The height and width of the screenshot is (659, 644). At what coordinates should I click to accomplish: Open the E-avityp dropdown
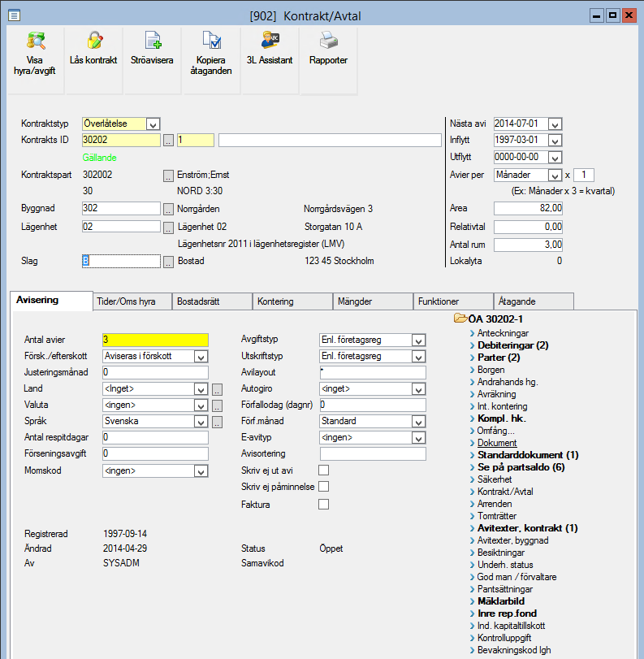click(x=418, y=438)
